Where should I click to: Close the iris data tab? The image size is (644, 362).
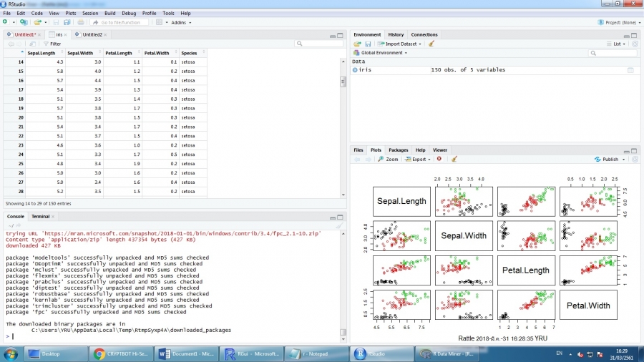[66, 35]
